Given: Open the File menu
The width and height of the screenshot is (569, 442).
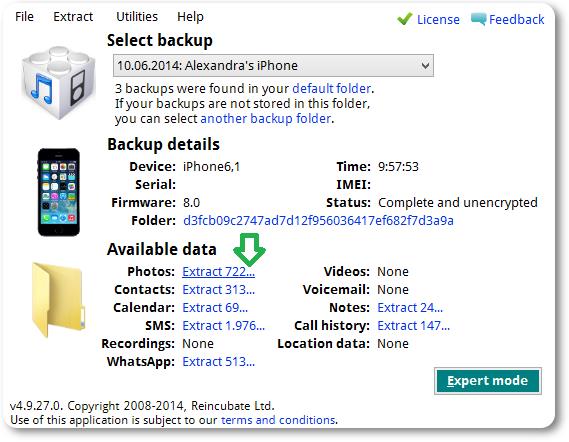Looking at the screenshot, I should click(24, 17).
